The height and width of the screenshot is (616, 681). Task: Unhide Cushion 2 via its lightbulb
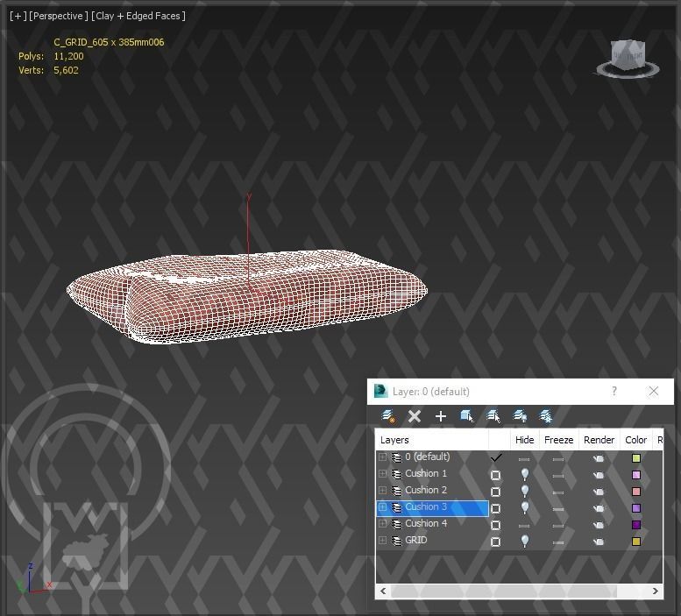[x=525, y=491]
